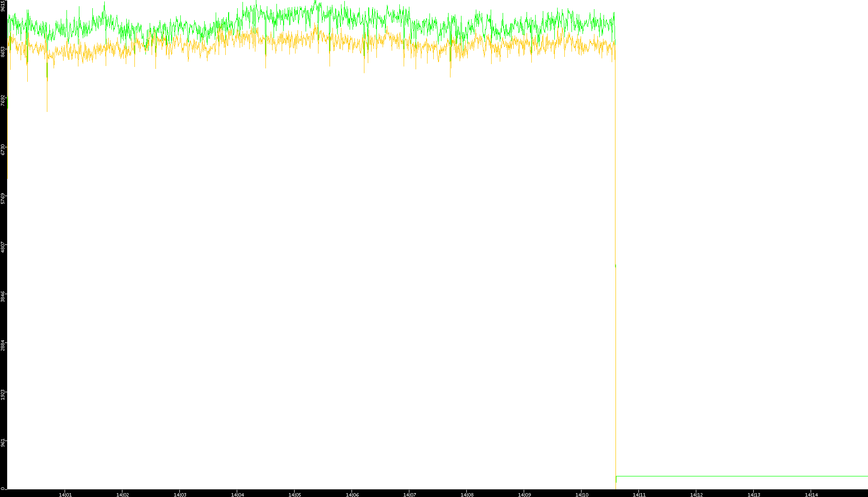Click the 14:01 time axis label
This screenshot has height=497, width=868.
coord(65,495)
